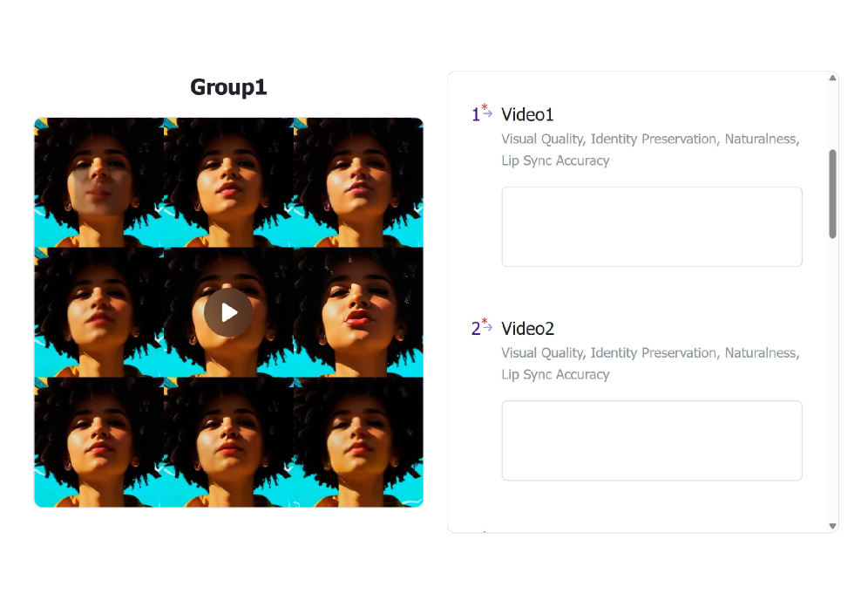Viewport: 868px width, 614px height.
Task: Select the Video2 question title
Action: [527, 328]
